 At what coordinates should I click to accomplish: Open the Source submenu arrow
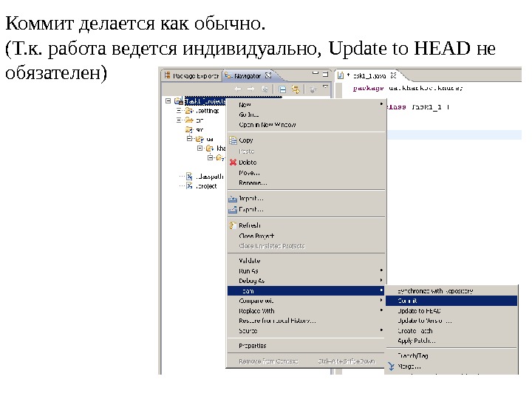tap(381, 330)
